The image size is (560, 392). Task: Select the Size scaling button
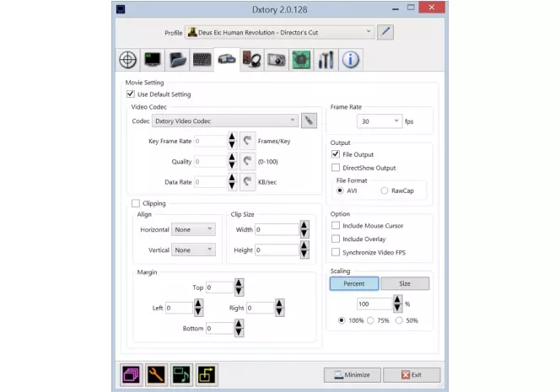tap(405, 283)
